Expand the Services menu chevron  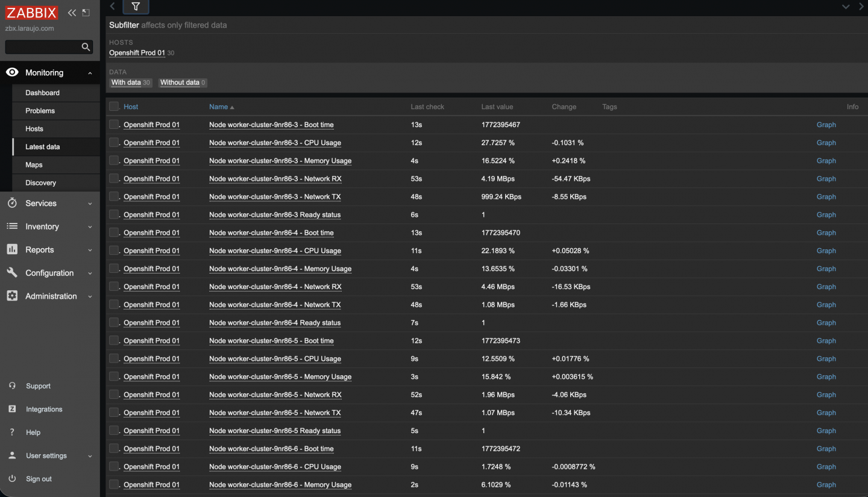pyautogui.click(x=90, y=204)
